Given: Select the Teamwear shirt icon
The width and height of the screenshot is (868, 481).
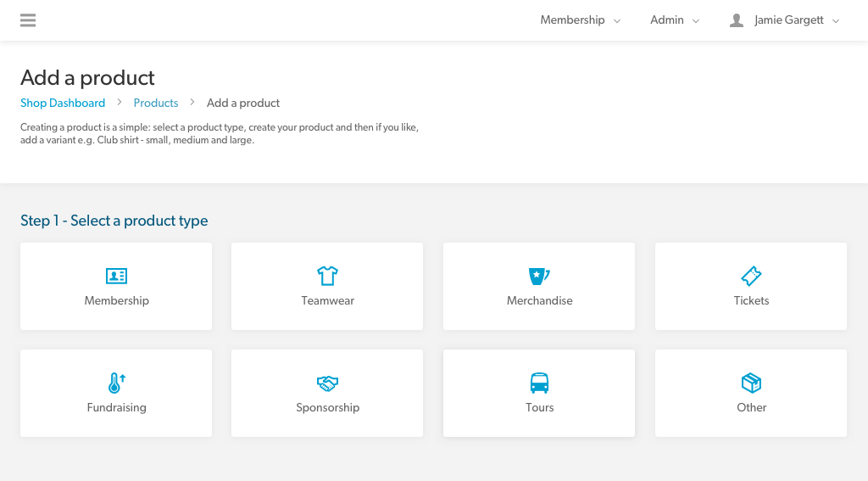Looking at the screenshot, I should (327, 276).
